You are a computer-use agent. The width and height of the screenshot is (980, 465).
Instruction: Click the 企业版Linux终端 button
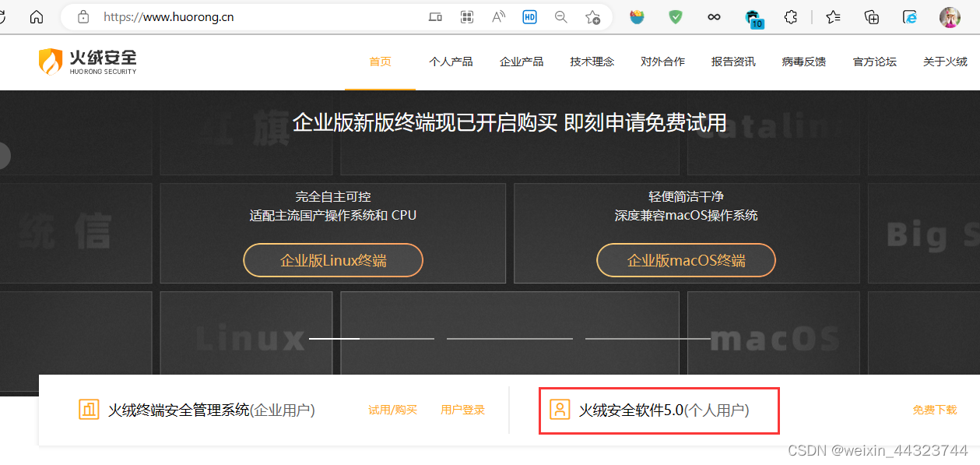click(x=333, y=260)
